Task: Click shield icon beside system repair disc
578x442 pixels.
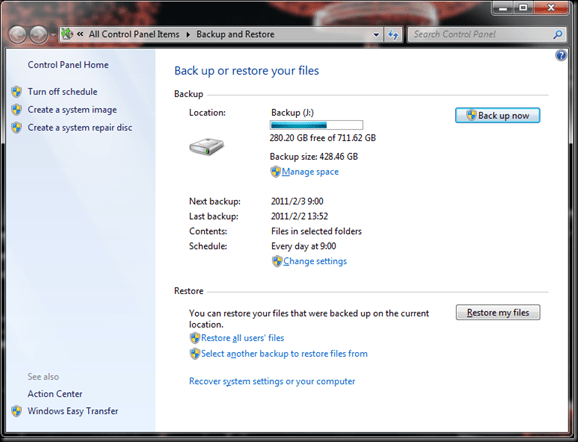Action: (x=16, y=128)
